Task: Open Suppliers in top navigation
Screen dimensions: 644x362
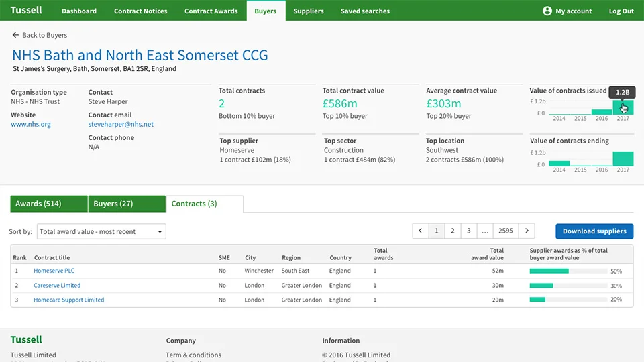Action: pos(309,11)
